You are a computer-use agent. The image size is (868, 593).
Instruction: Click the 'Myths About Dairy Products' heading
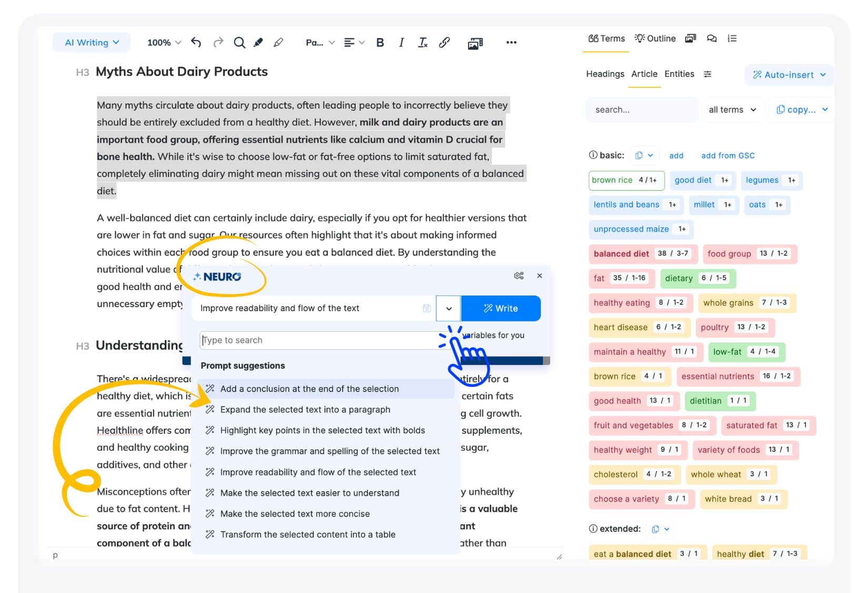click(181, 71)
